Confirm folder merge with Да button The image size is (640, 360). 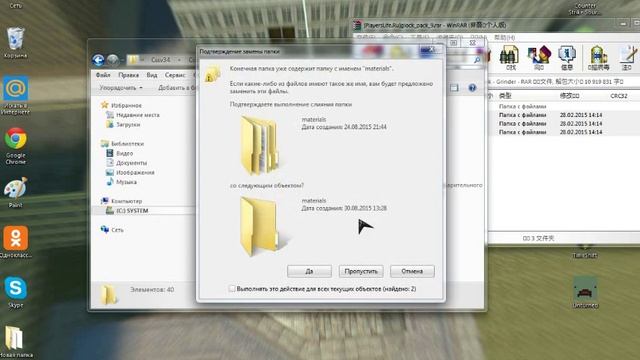pos(309,271)
